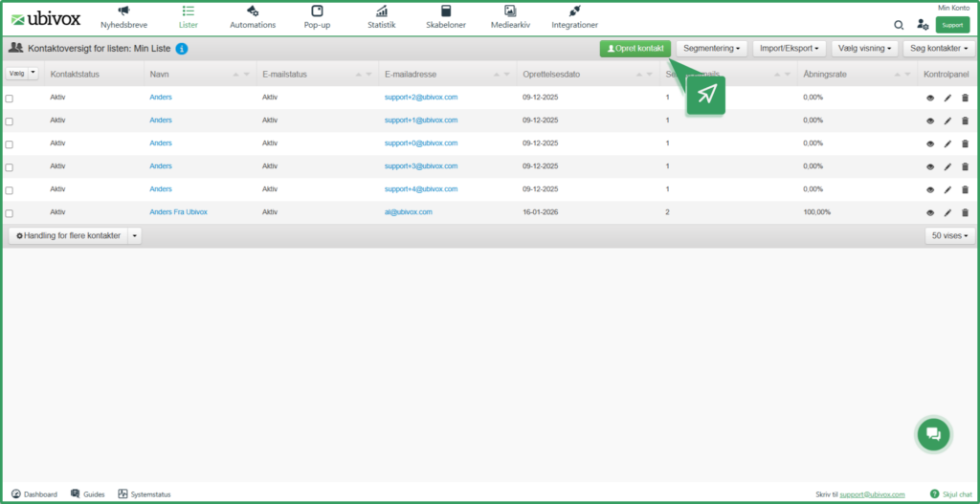Sort by Oprettelsesdato column arrows
Screen dimensions: 980x504
point(645,75)
